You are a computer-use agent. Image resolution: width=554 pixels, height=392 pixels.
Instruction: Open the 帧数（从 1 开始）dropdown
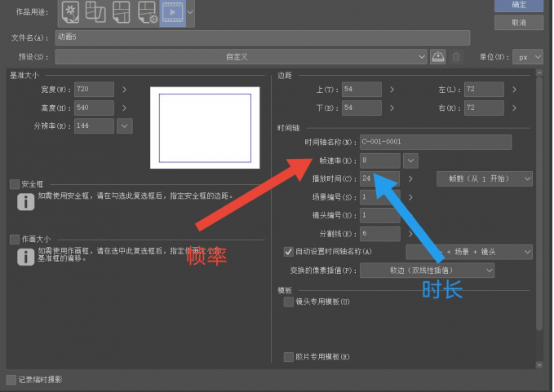(485, 179)
